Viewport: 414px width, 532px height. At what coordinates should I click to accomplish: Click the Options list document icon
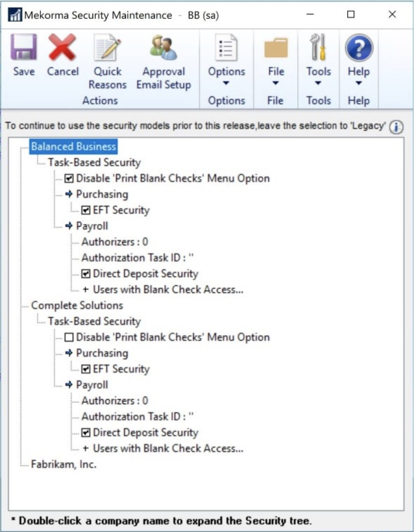226,48
